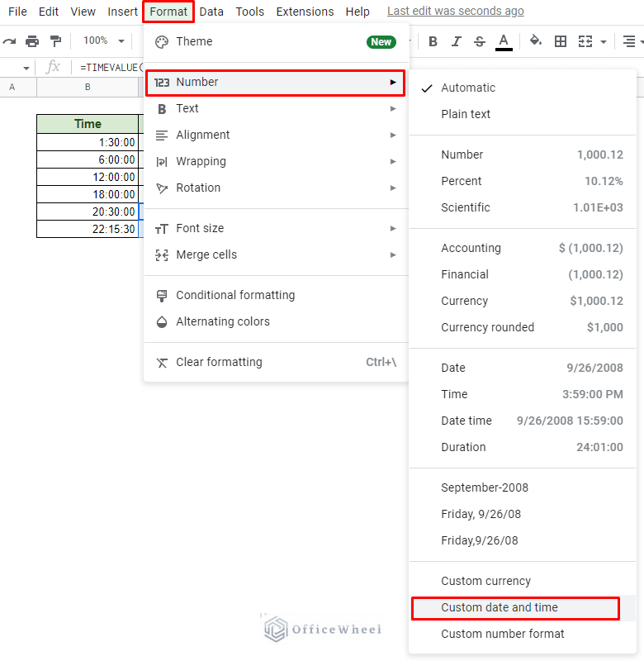This screenshot has height=661, width=644.
Task: Select cell with 22:15:30
Action: (88, 229)
